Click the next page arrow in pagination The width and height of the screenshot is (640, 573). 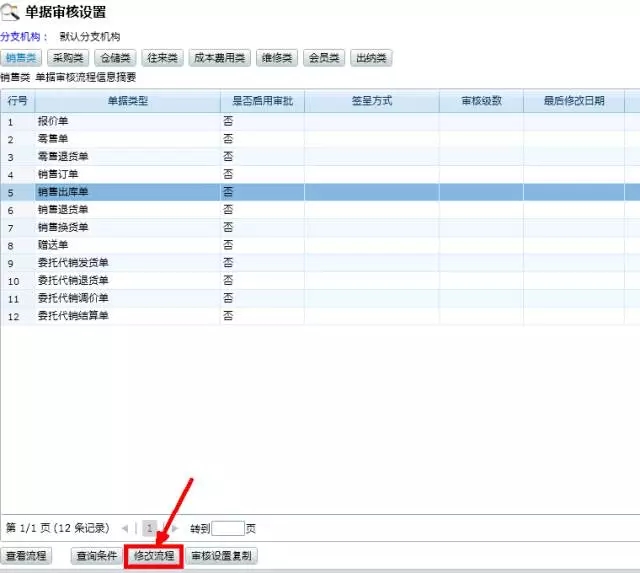click(174, 528)
